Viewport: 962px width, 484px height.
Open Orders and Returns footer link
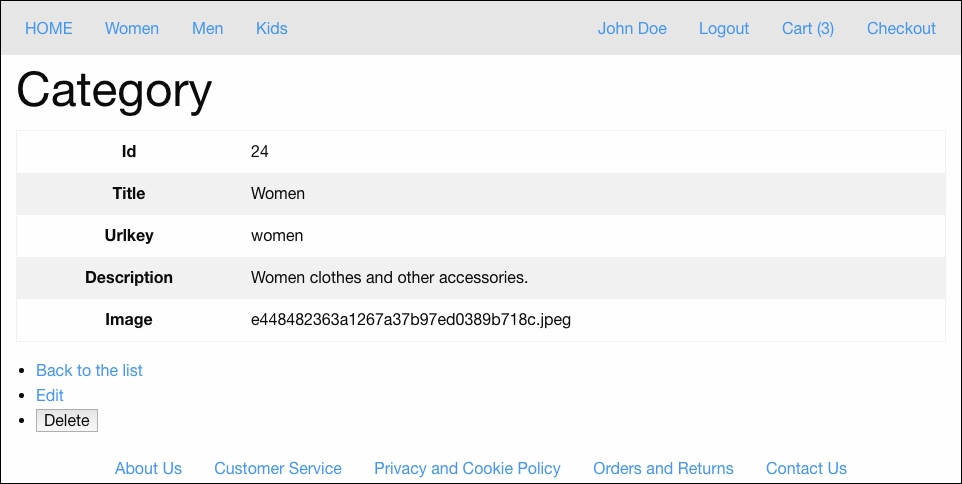(x=663, y=469)
